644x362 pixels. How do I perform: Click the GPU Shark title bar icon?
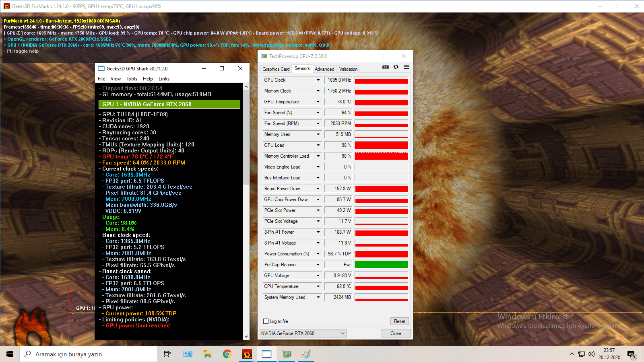(101, 69)
